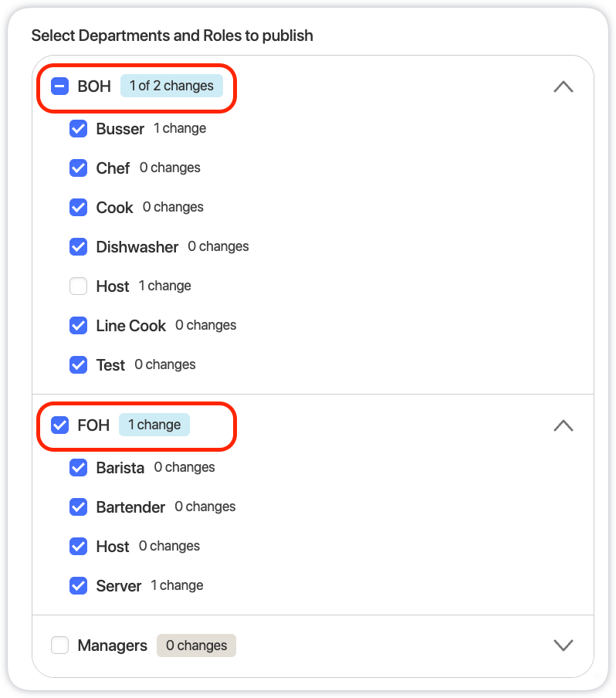Uncheck the Chef role checkbox

pos(78,168)
